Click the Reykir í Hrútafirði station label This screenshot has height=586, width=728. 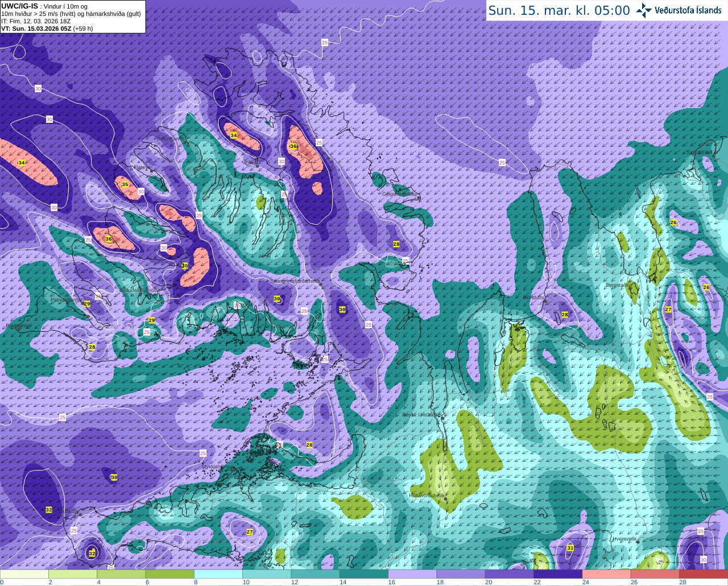[x=421, y=415]
